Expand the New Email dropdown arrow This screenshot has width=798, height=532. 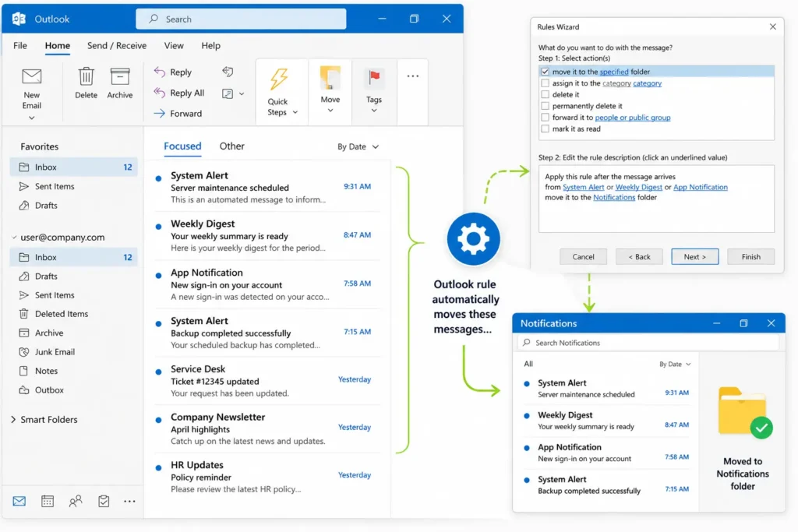coord(31,118)
